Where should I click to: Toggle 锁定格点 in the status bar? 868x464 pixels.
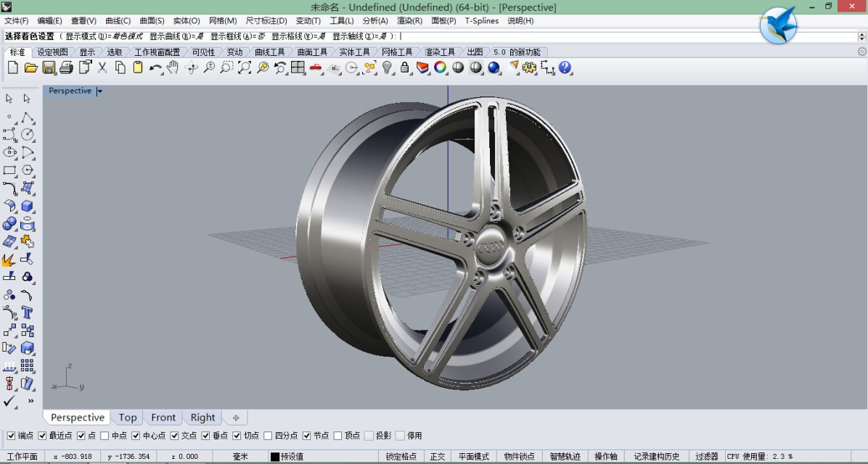click(x=401, y=457)
